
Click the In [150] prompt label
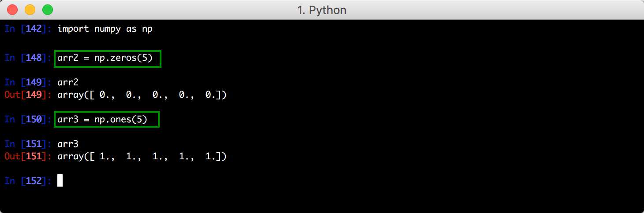[x=29, y=119]
